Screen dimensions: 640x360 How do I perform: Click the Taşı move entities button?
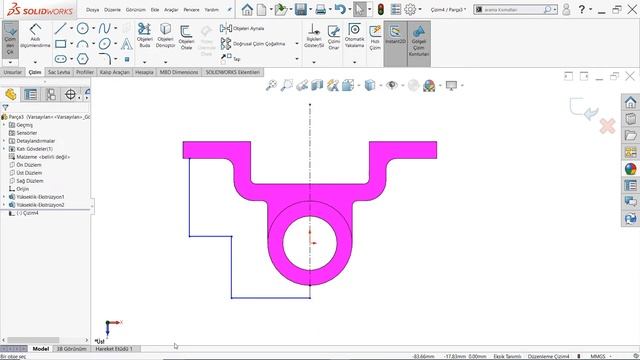pyautogui.click(x=231, y=58)
